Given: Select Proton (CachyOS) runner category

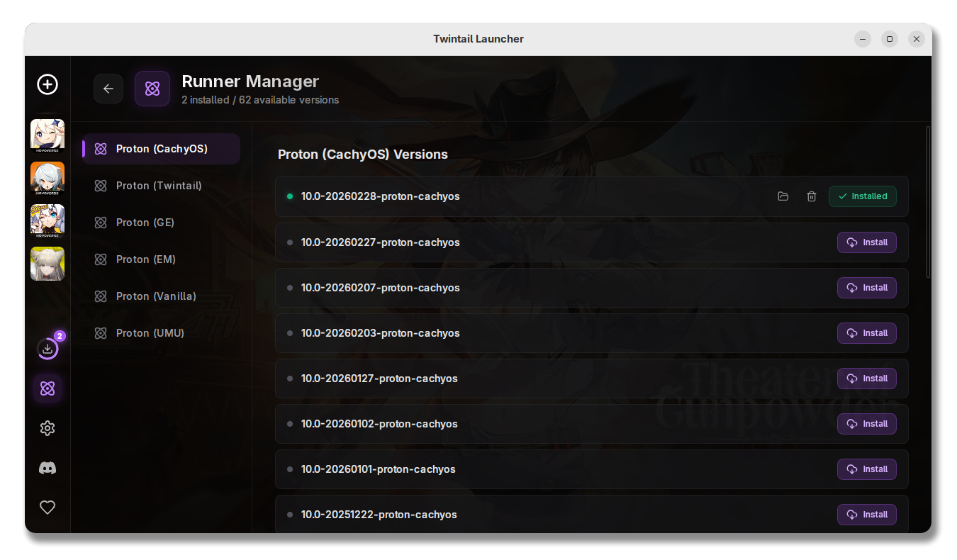Looking at the screenshot, I should click(x=161, y=149).
